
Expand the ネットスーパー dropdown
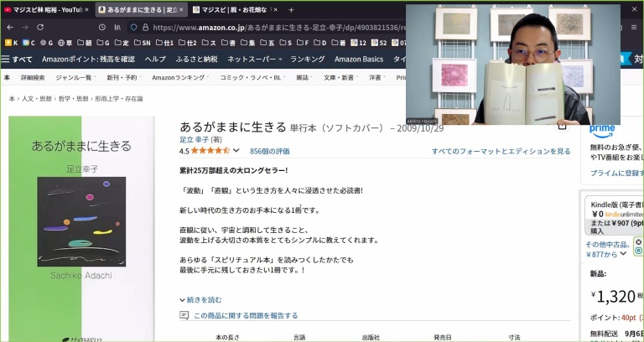255,60
